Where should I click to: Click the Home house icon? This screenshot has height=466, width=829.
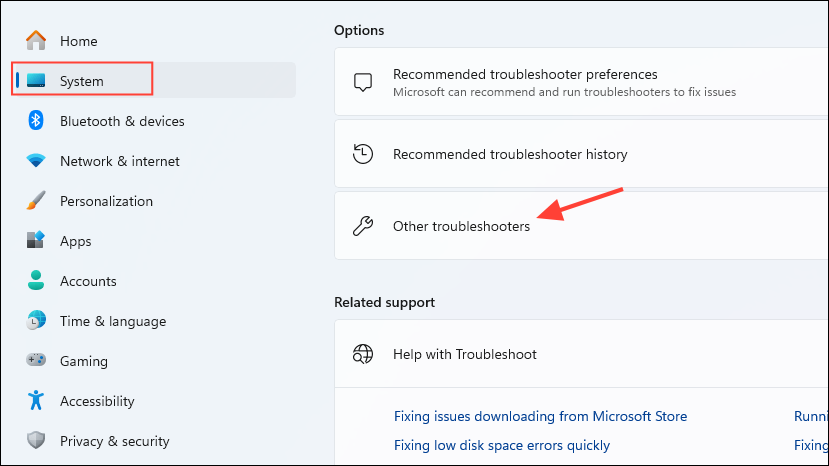[36, 41]
